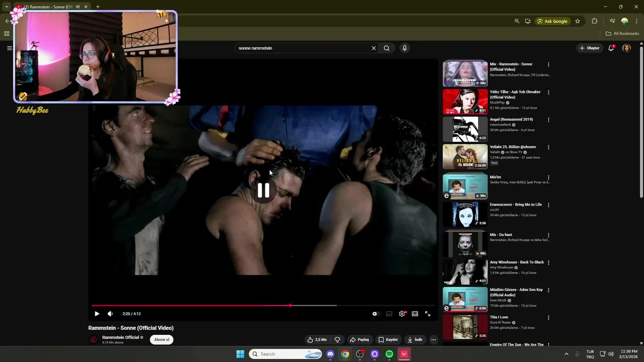Image resolution: width=644 pixels, height=362 pixels.
Task: Bookmark this page with the star
Action: coord(578,21)
